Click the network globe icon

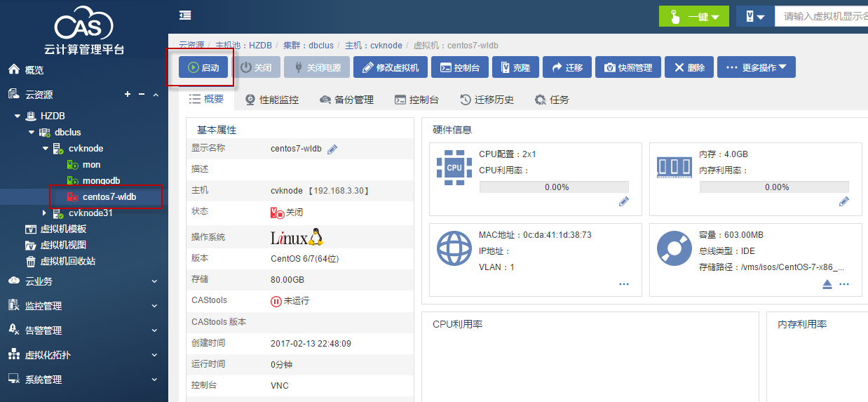454,248
